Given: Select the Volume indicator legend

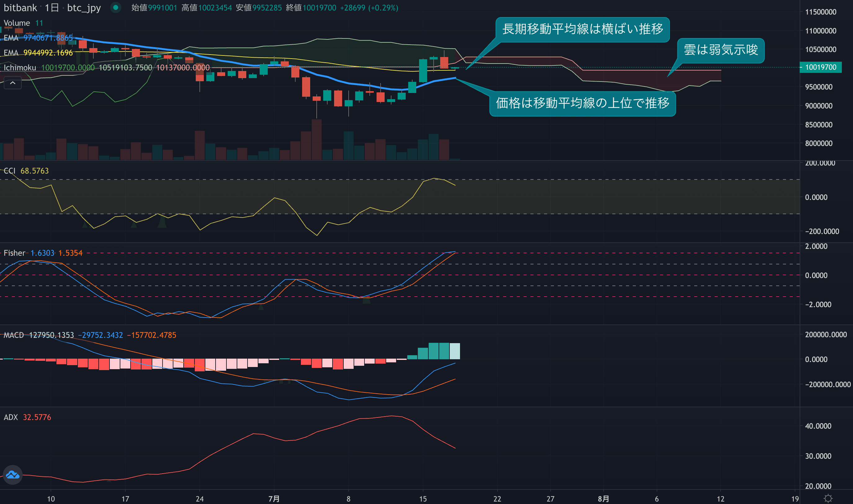Looking at the screenshot, I should (17, 23).
